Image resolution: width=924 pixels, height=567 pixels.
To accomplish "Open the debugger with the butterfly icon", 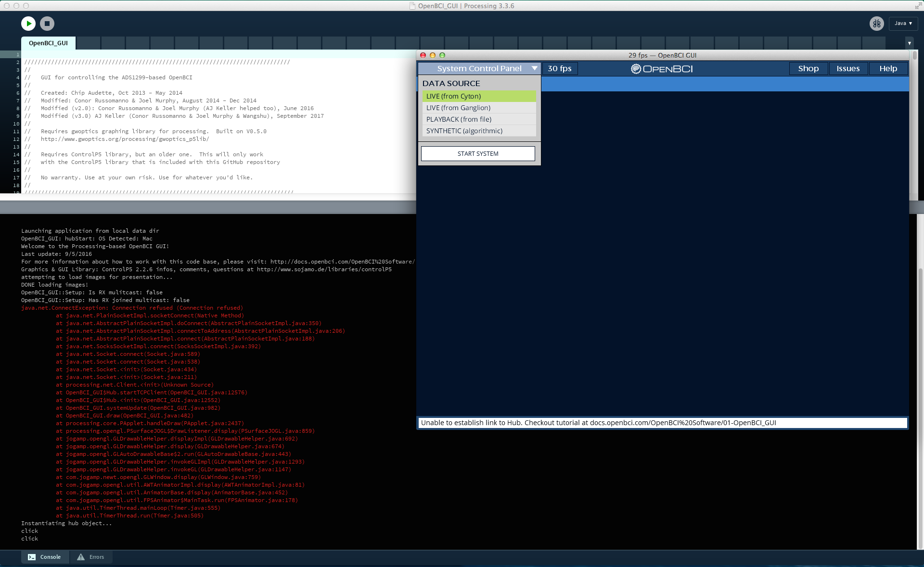I will click(877, 23).
